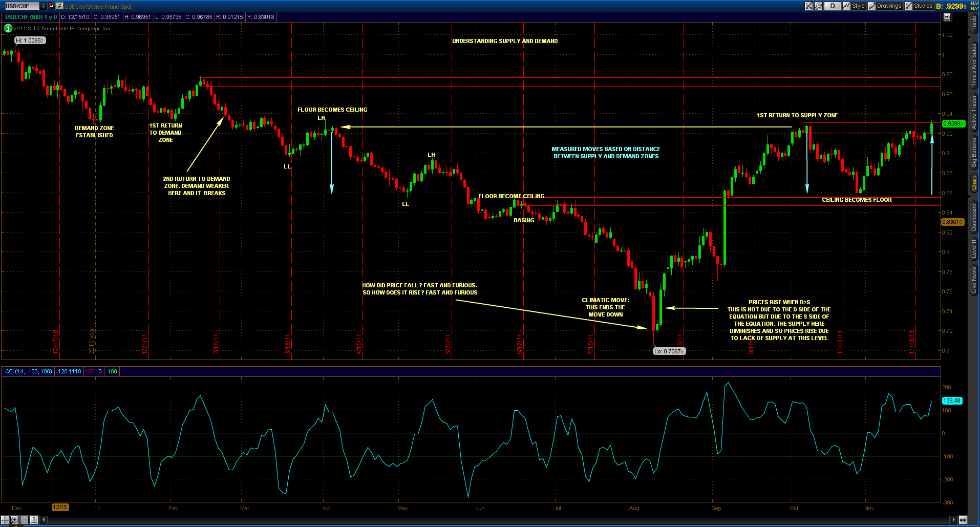Click the UNDERSTANDING SUPPLY AND DEMAND title text
The width and height of the screenshot is (980, 527).
505,41
